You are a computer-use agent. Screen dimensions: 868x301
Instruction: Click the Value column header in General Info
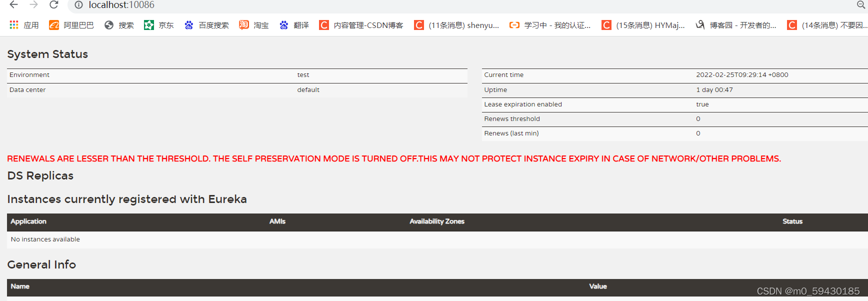click(598, 286)
